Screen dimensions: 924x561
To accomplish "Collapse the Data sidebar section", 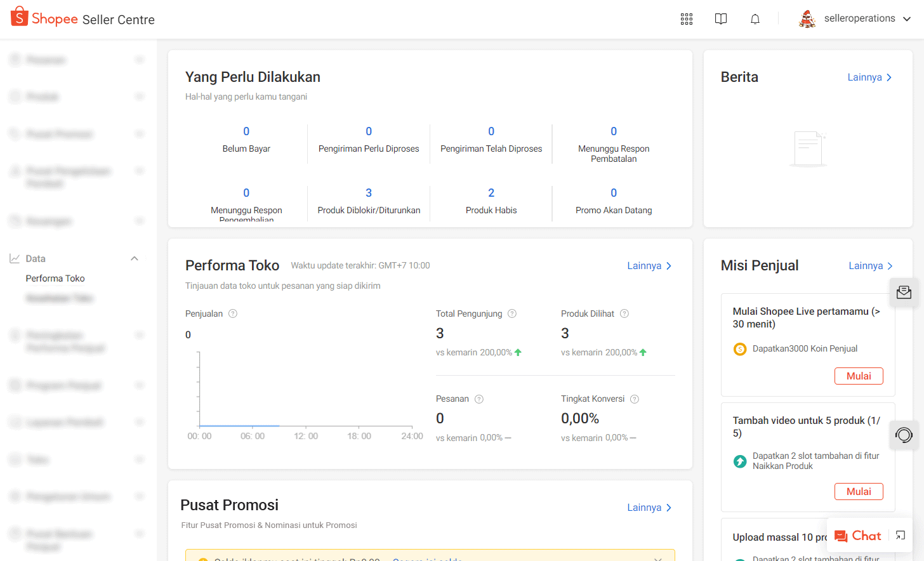I will click(x=135, y=258).
